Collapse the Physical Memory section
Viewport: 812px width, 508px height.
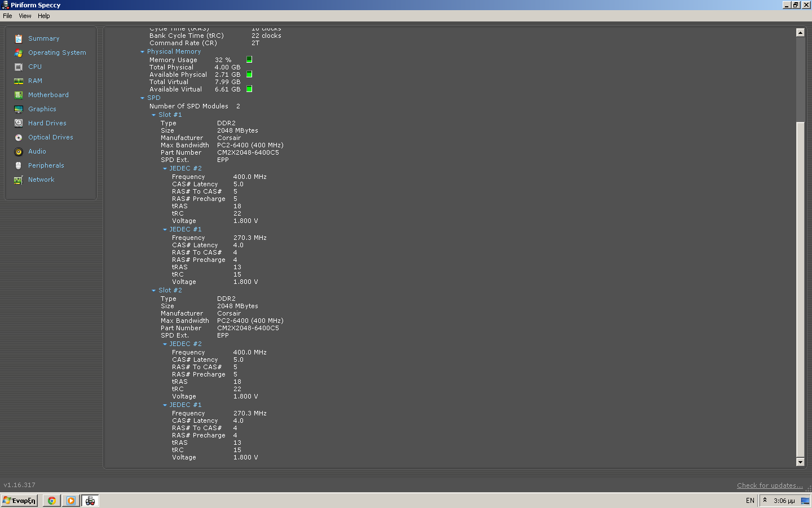click(x=143, y=51)
